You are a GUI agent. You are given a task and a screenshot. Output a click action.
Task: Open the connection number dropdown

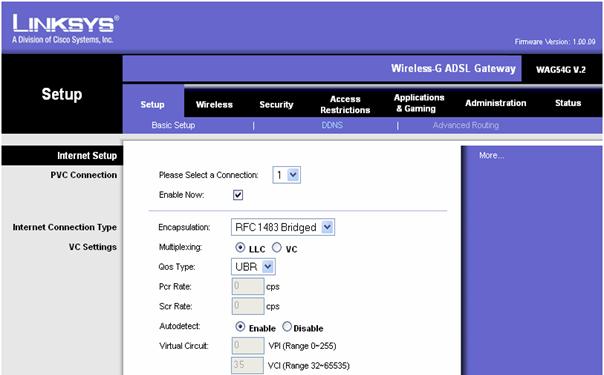pyautogui.click(x=286, y=175)
